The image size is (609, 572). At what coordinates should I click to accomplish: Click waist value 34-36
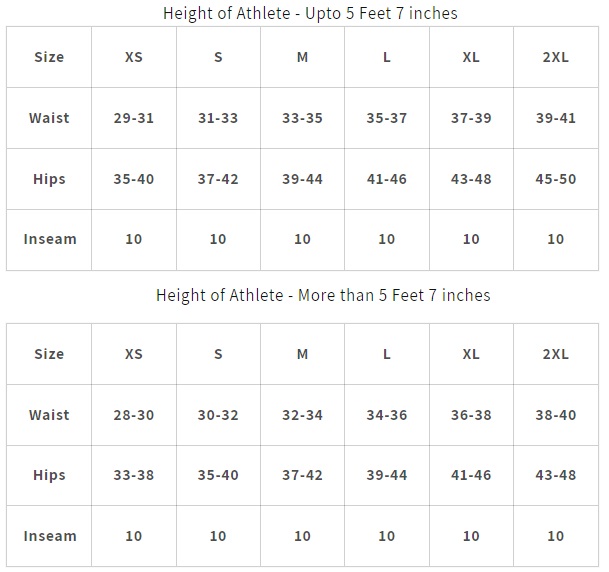(x=386, y=415)
